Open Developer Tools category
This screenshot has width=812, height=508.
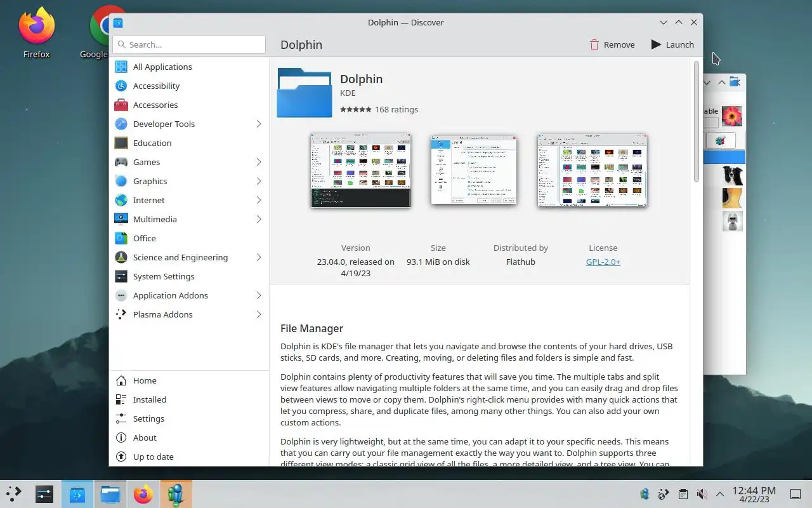click(x=189, y=124)
